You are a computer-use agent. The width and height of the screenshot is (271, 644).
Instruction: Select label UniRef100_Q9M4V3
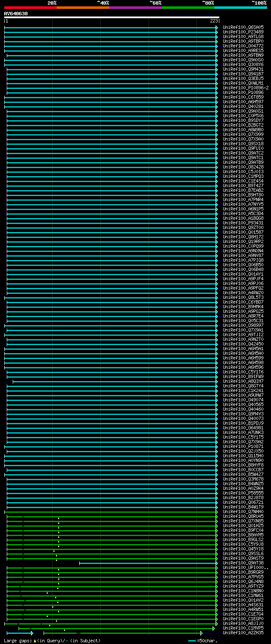243,414
